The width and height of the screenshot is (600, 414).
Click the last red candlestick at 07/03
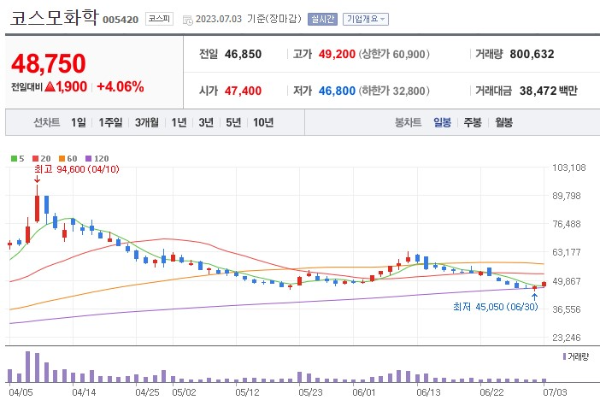tap(544, 284)
